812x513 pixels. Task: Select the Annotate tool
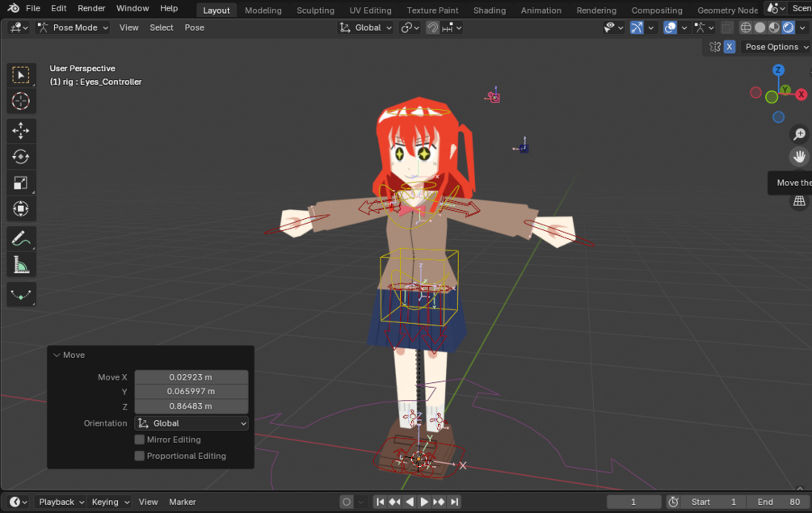click(21, 238)
